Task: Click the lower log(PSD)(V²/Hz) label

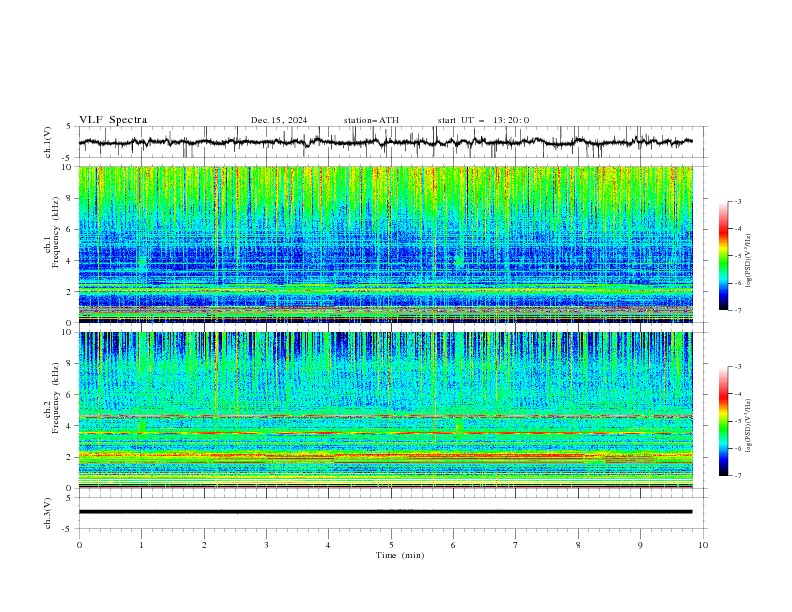Action: 749,426
